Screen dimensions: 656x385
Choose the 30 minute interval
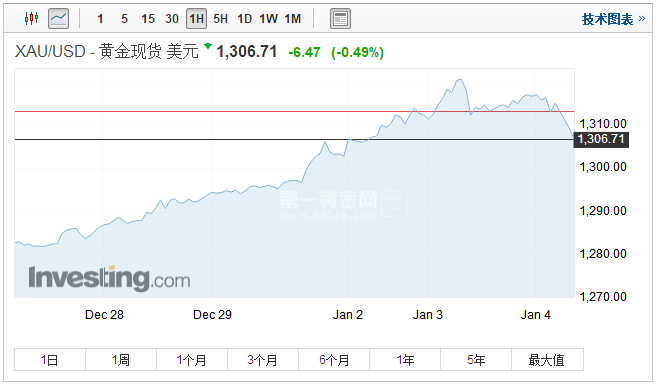172,19
